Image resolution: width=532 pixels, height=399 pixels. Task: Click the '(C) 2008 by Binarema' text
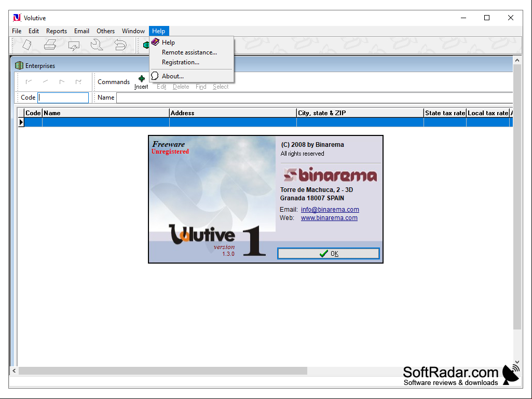(x=312, y=145)
